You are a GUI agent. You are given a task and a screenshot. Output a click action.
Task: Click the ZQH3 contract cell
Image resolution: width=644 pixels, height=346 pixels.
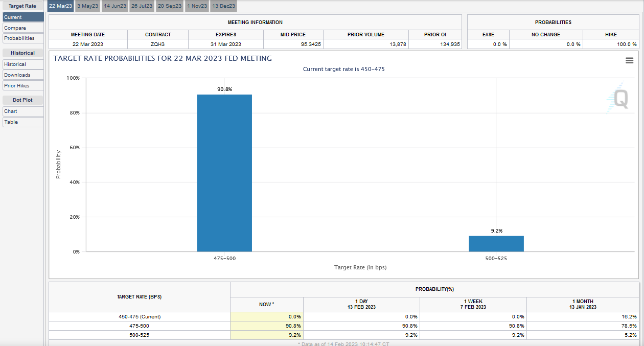158,44
